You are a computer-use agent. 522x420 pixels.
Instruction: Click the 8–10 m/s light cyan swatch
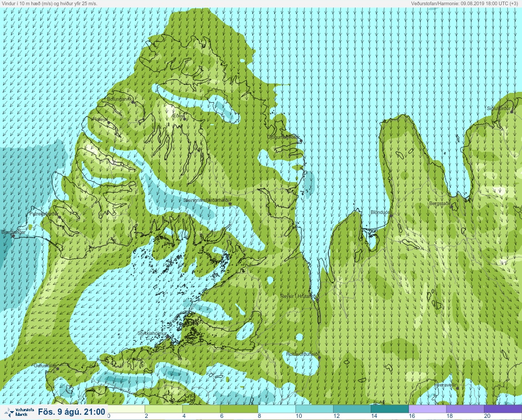277,409
